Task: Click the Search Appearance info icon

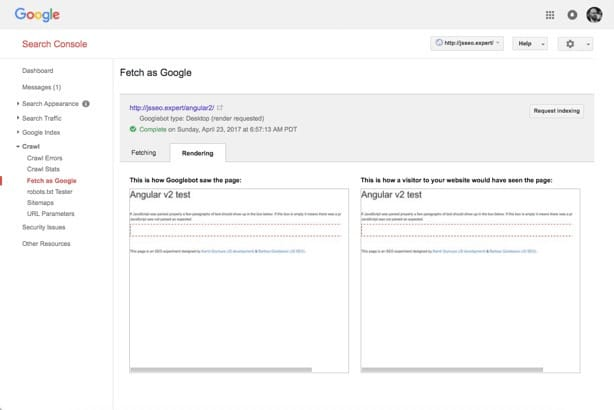Action: click(86, 104)
